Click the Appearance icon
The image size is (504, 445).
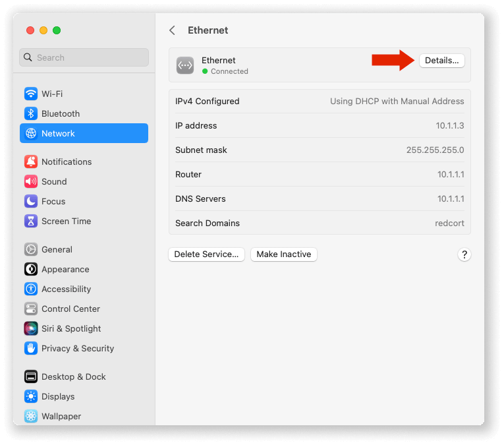point(31,269)
